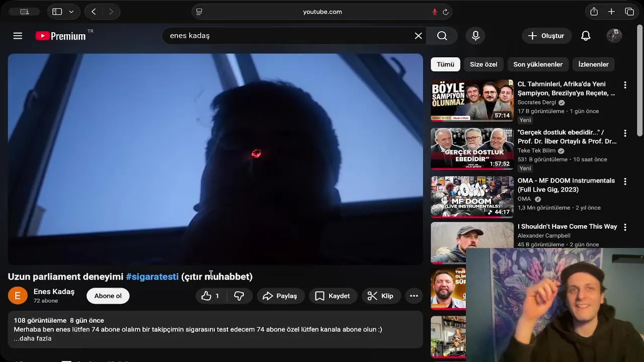Viewport: 644px width, 362px height.
Task: Open 'I Shouldn't Have Come This Way' title
Action: [567, 227]
